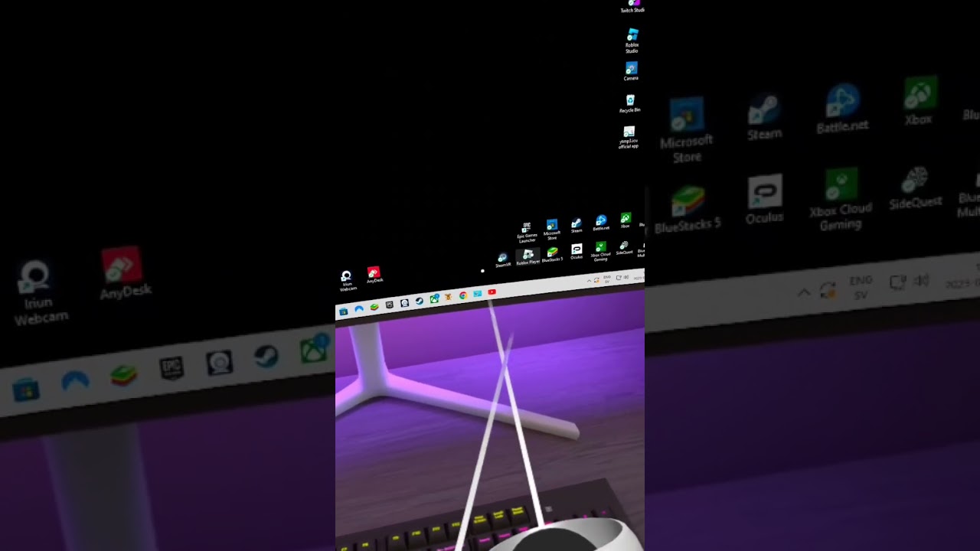
Task: Open BlueStacks 5 desktop shortcut in sharp center view
Action: point(552,254)
